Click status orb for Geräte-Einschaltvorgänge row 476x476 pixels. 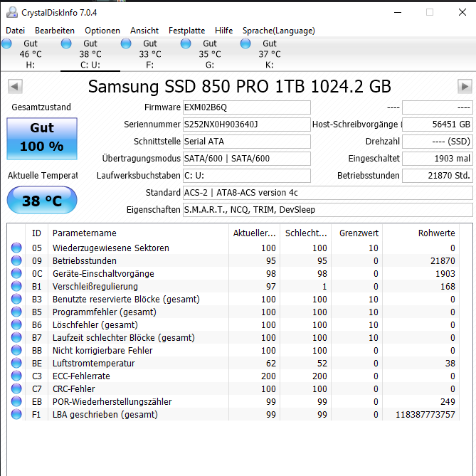click(16, 273)
